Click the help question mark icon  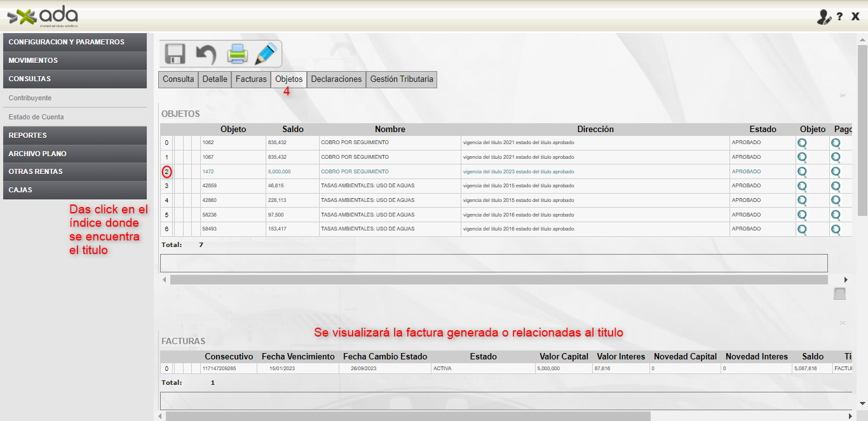tap(839, 17)
